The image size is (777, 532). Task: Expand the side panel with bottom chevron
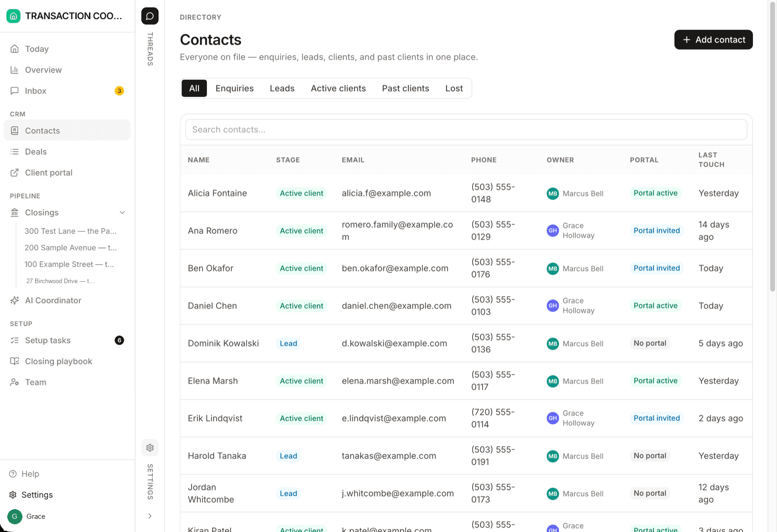150,516
